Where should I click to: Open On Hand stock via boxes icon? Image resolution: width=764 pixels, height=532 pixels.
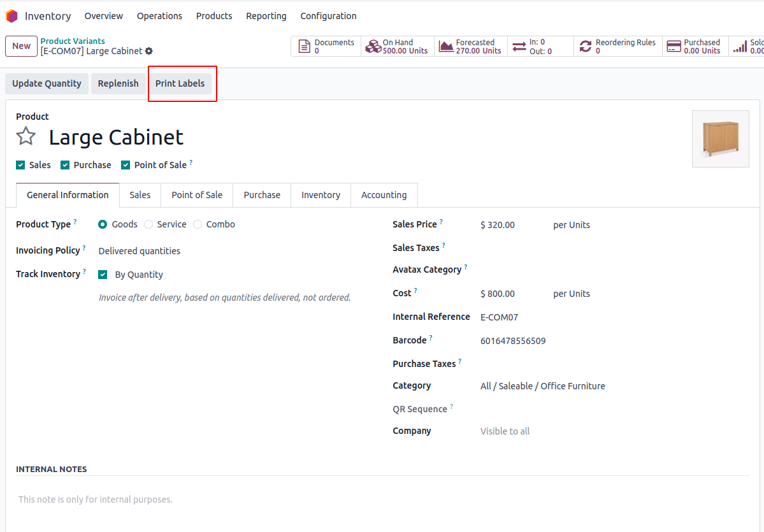coord(373,47)
